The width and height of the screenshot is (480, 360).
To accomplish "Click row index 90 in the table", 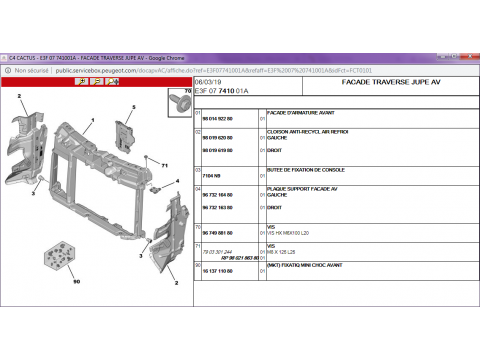I will tap(198, 265).
